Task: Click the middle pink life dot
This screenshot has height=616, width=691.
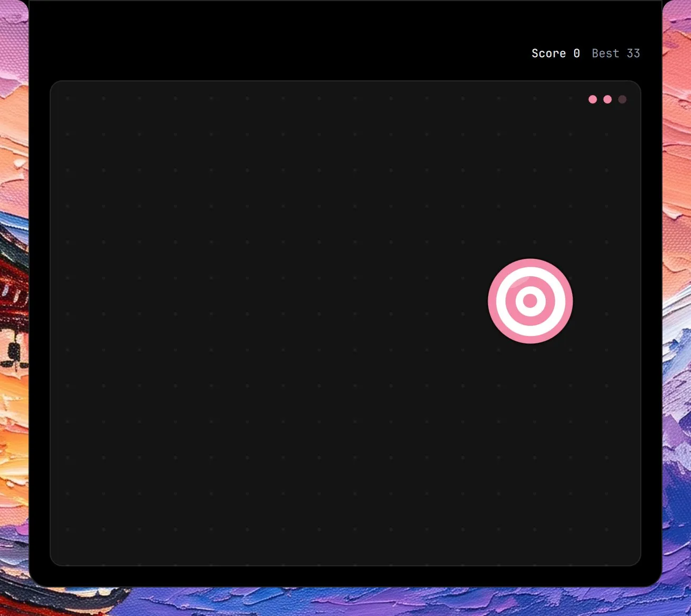Action: [x=608, y=99]
